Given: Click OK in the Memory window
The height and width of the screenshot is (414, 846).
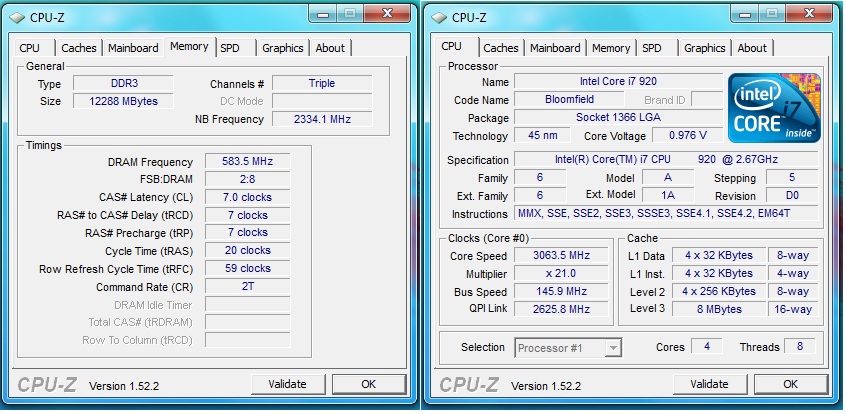Looking at the screenshot, I should (369, 384).
